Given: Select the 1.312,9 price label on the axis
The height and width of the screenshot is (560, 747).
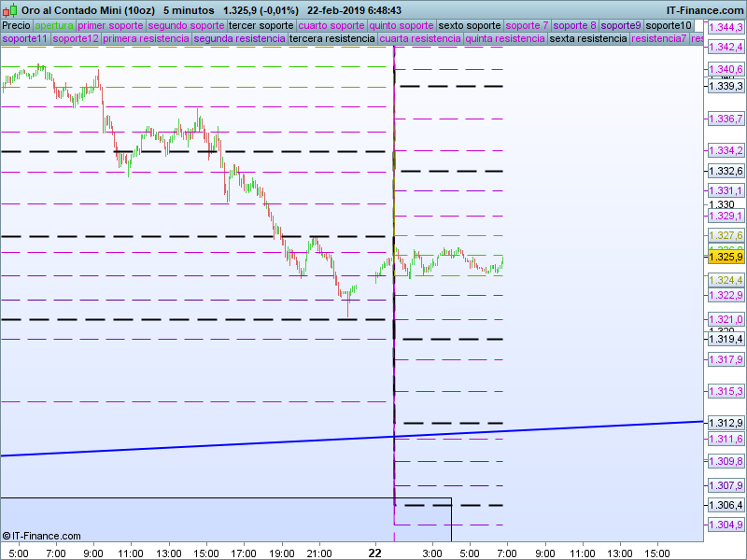Looking at the screenshot, I should coord(726,422).
